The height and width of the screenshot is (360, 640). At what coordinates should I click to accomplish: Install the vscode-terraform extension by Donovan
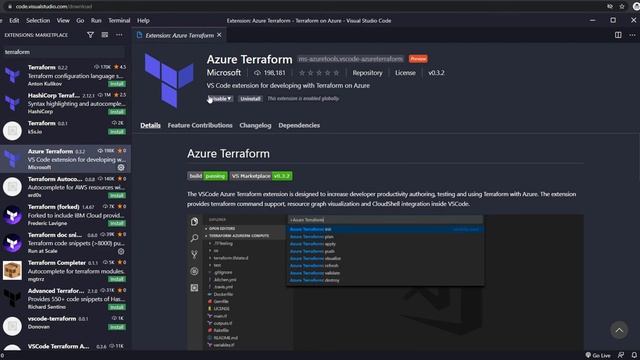click(117, 327)
